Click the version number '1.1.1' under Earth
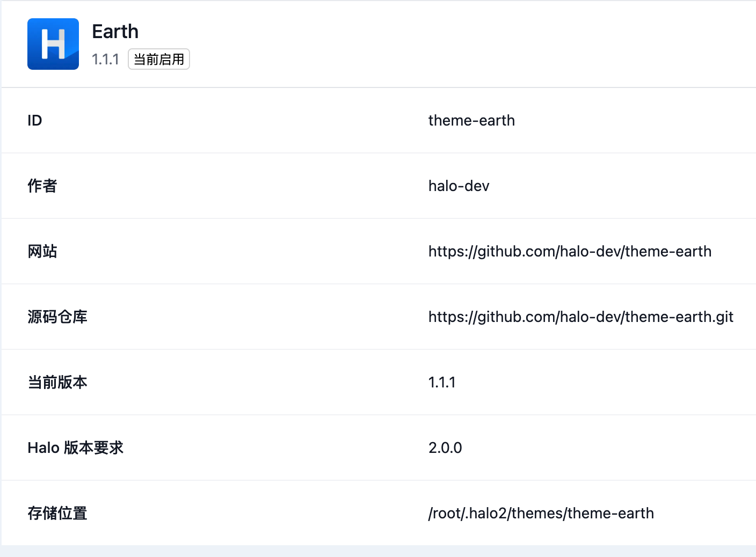Screen dimensions: 756x557 105,59
